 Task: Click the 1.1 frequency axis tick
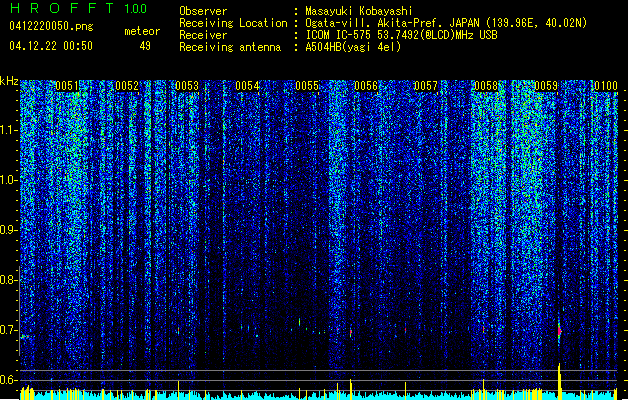pyautogui.click(x=10, y=130)
